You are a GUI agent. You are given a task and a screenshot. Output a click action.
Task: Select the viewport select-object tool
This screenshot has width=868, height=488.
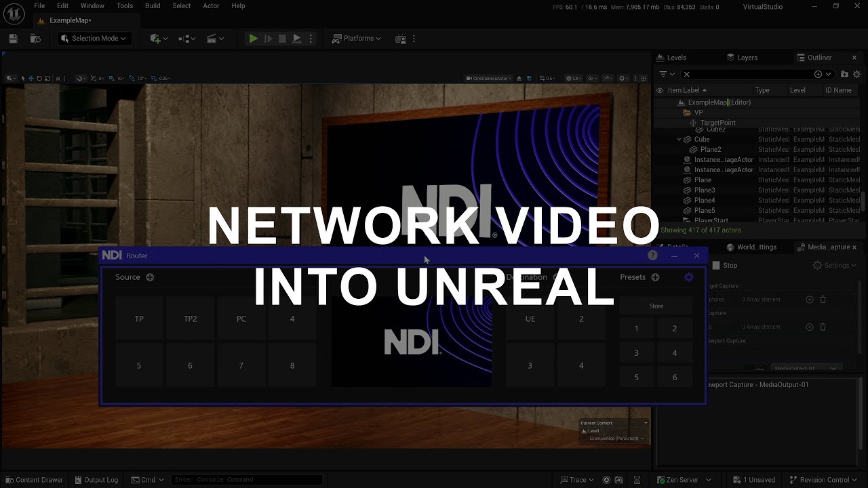tap(23, 79)
